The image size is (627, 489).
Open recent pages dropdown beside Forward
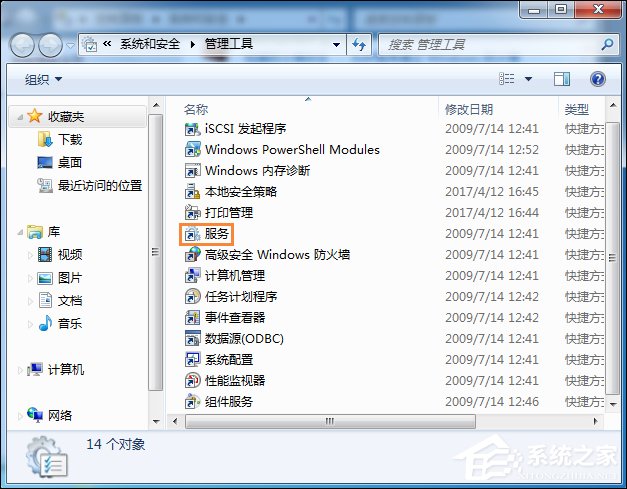(x=70, y=45)
